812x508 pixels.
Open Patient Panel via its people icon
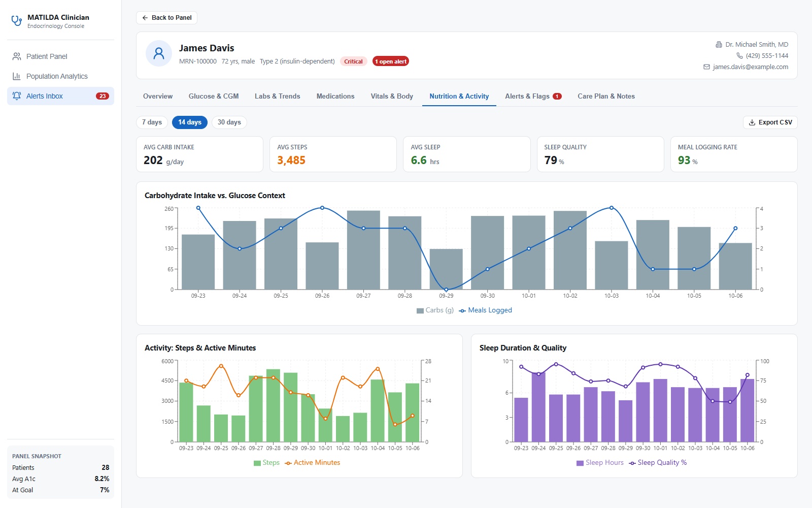(x=17, y=56)
